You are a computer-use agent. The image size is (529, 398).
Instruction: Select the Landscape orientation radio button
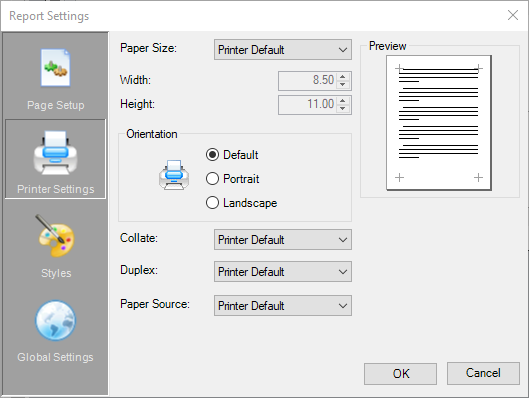point(212,203)
